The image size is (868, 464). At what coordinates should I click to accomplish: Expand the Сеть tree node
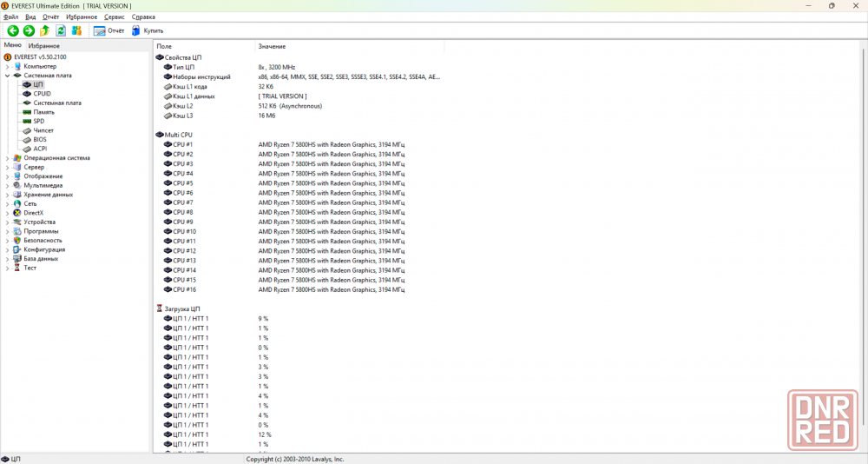point(7,204)
